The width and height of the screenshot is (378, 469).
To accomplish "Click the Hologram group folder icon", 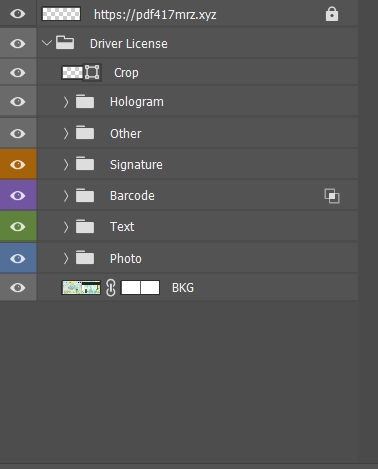I will tap(85, 101).
